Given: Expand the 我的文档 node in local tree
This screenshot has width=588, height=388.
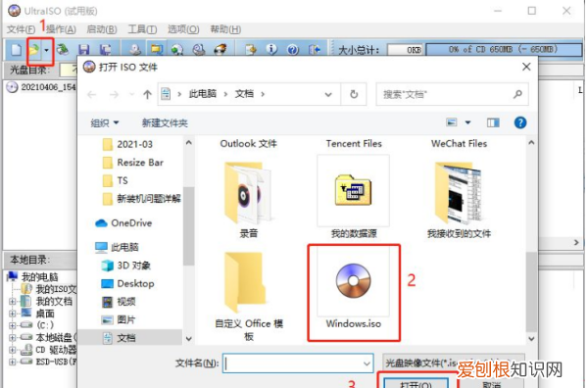Looking at the screenshot, I should (12, 302).
